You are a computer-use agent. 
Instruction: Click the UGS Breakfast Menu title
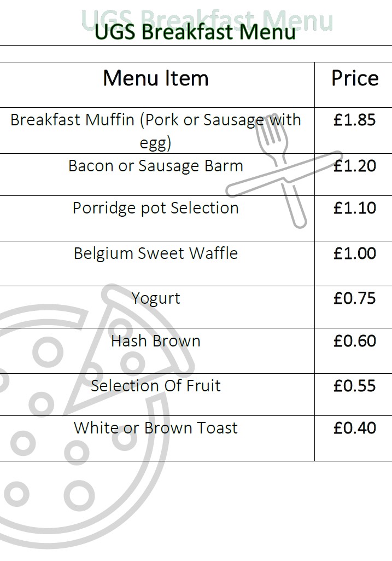tap(195, 32)
